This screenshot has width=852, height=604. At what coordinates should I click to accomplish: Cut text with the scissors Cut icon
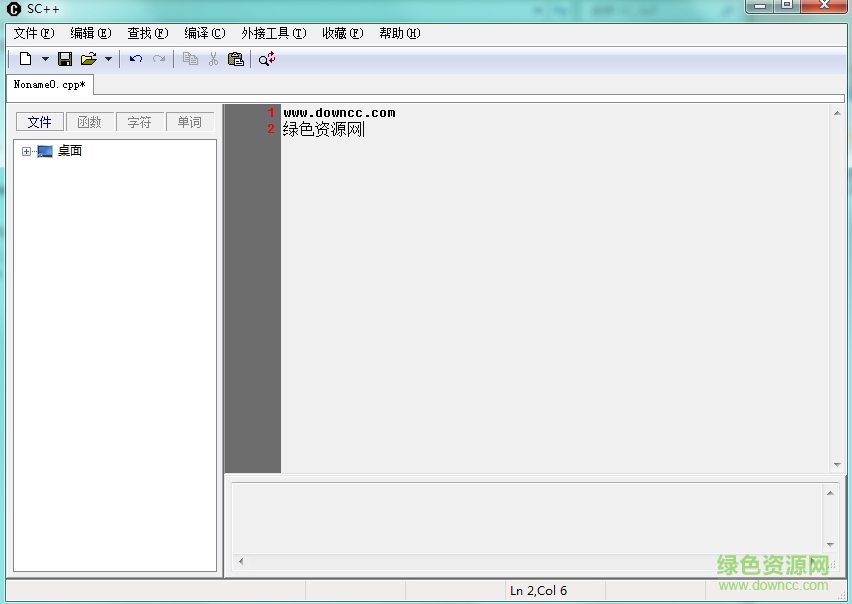tap(213, 58)
